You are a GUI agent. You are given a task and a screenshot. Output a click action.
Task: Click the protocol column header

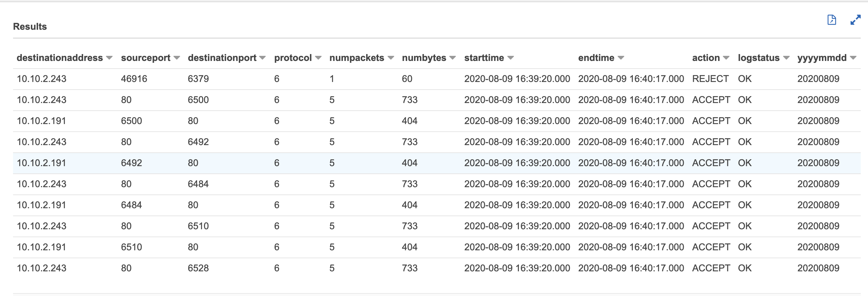coord(293,58)
